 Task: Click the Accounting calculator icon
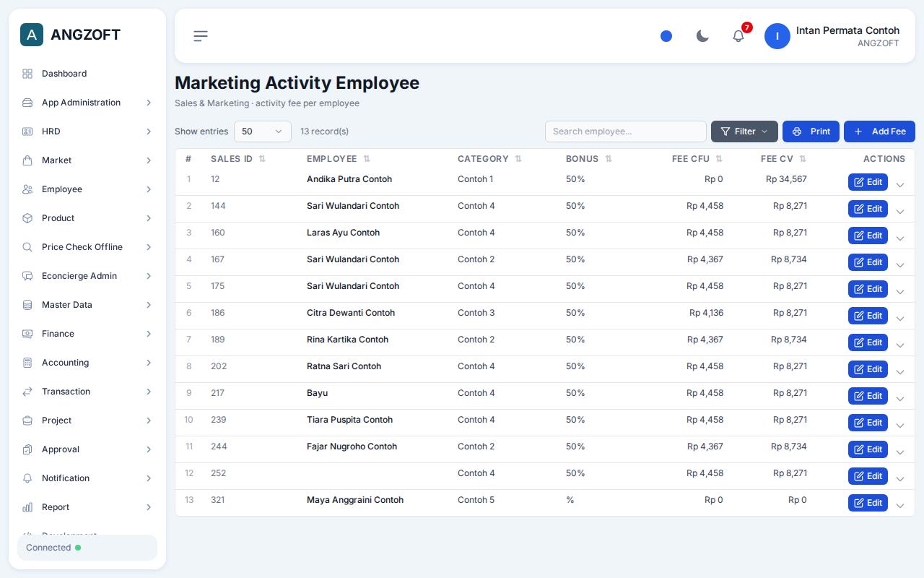(x=27, y=363)
